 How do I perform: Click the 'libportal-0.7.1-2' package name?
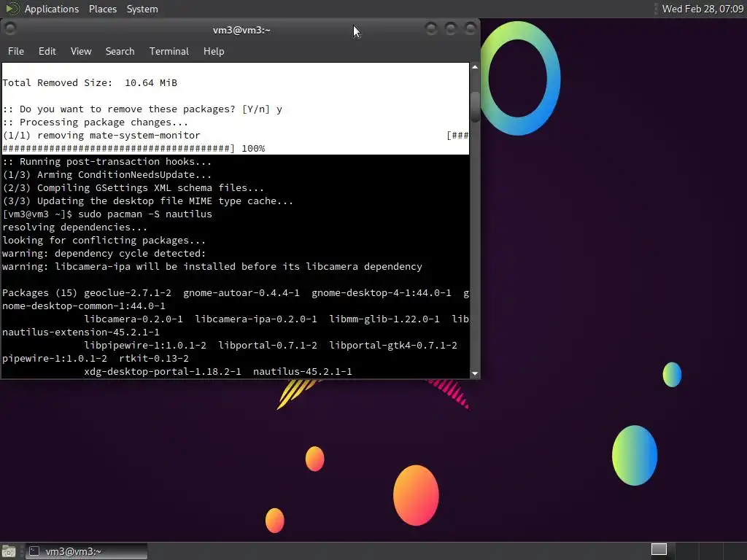click(x=267, y=345)
